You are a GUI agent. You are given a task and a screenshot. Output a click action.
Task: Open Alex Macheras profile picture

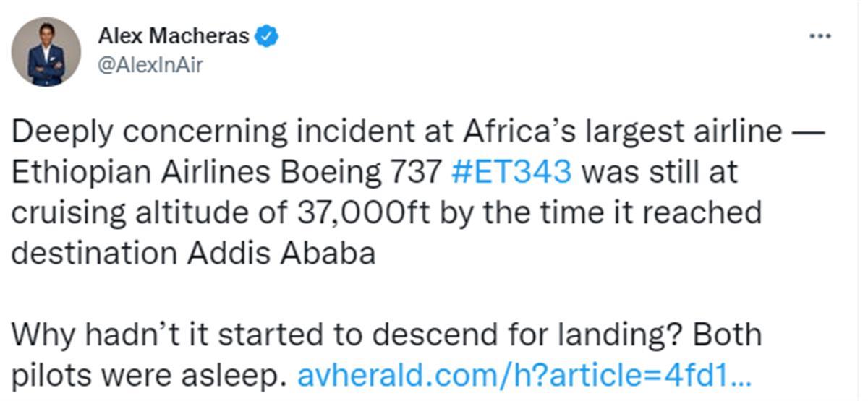tap(46, 52)
